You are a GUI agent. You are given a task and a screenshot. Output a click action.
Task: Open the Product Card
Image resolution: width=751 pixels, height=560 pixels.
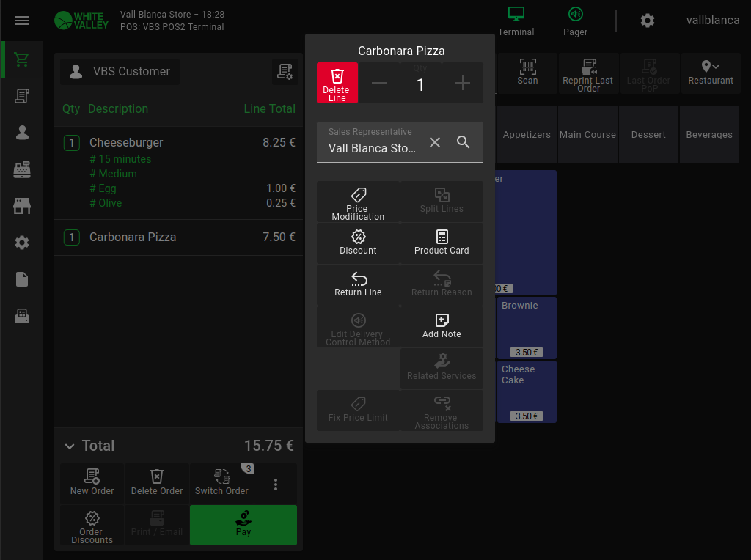click(442, 243)
